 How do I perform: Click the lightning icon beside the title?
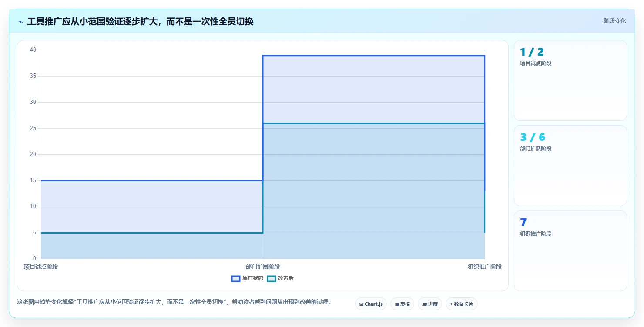(20, 22)
